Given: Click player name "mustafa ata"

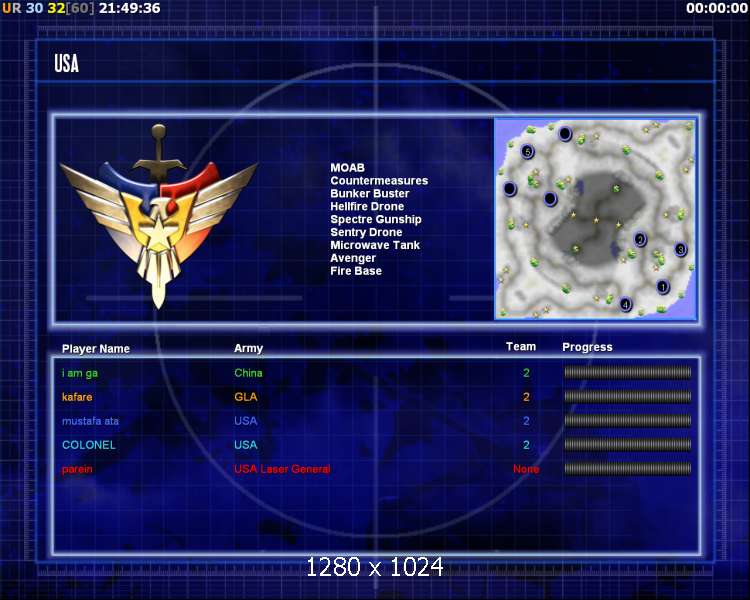Looking at the screenshot, I should click(90, 421).
